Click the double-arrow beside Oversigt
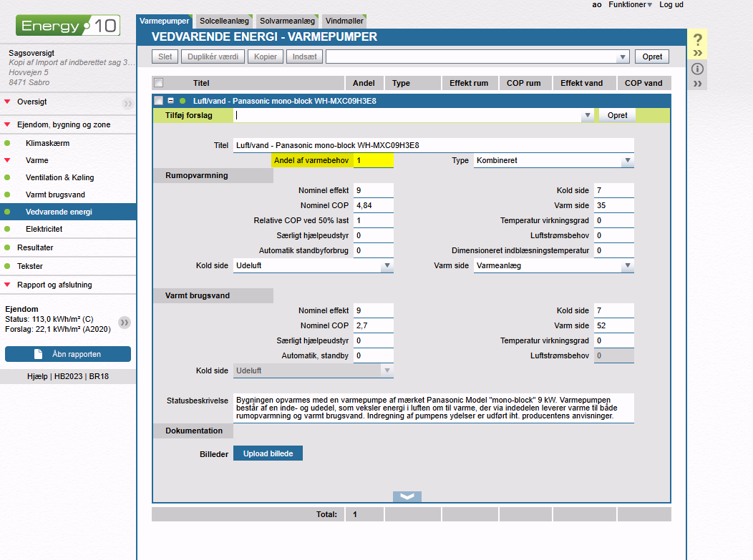 tap(127, 103)
